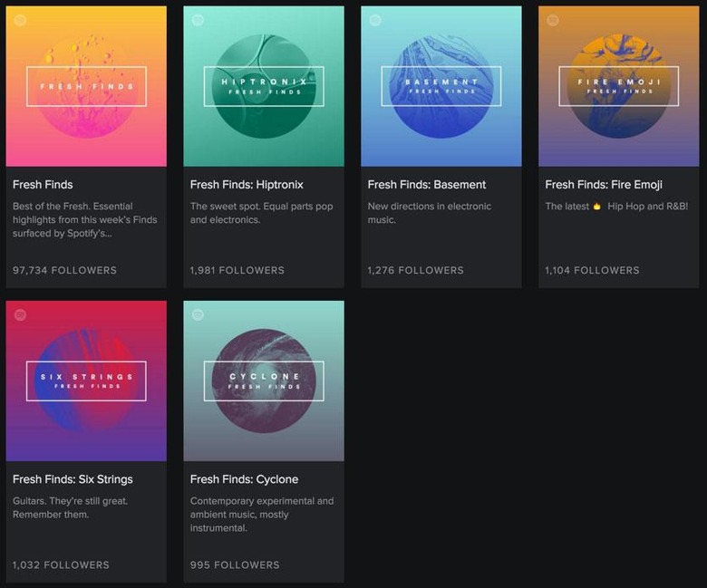Open the Fire Emoji cover art
Viewport: 707px width, 588px height.
618,86
